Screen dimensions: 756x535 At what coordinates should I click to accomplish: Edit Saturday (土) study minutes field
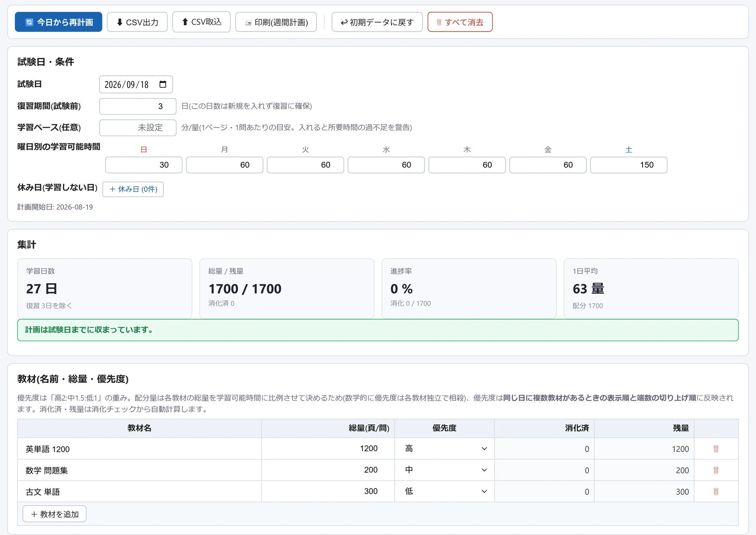coord(629,165)
